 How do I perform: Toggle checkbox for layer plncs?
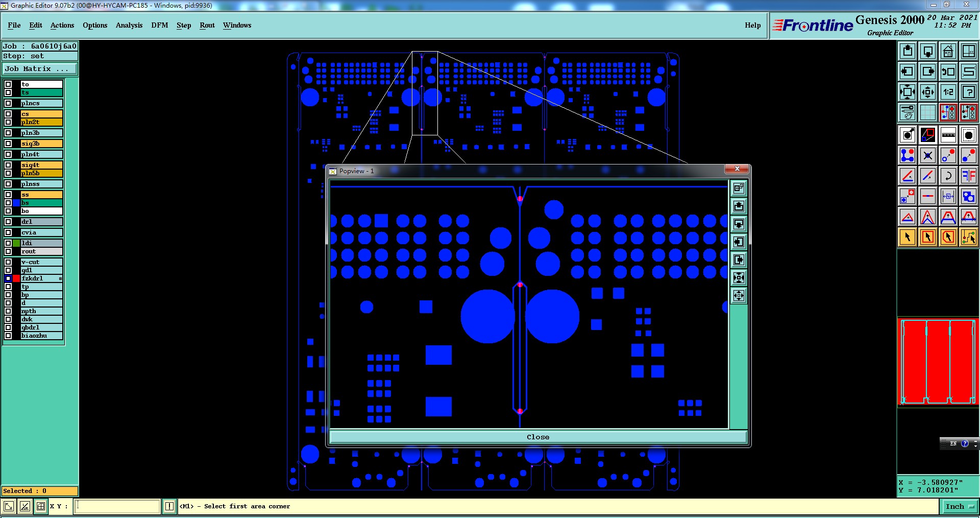[x=8, y=103]
